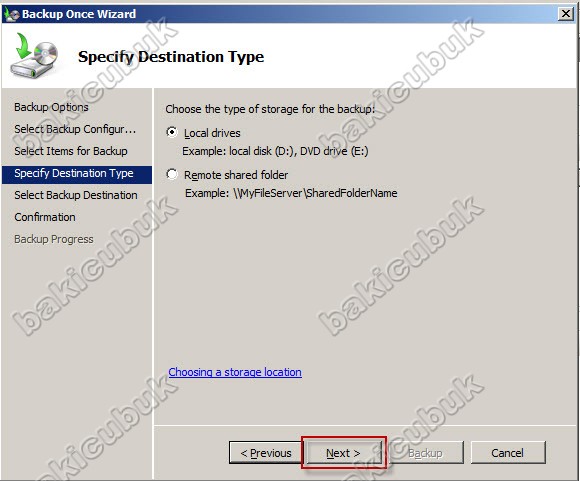Go to the Backup Options step
The image size is (580, 481).
point(51,107)
